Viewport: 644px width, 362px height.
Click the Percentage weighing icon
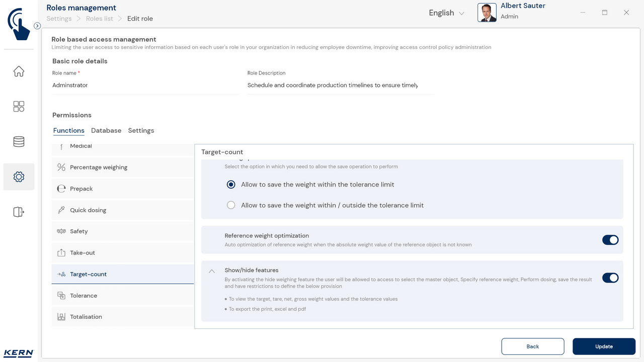point(61,167)
